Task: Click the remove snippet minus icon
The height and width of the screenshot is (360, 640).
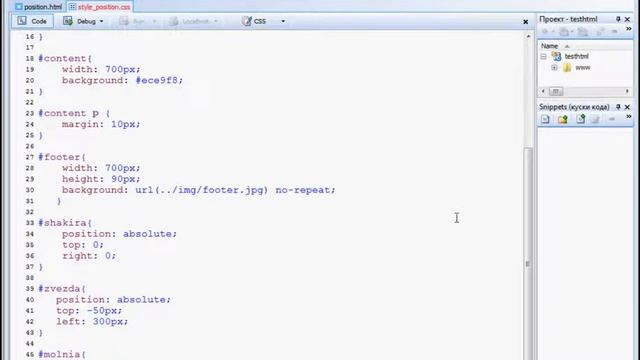Action: click(612, 119)
